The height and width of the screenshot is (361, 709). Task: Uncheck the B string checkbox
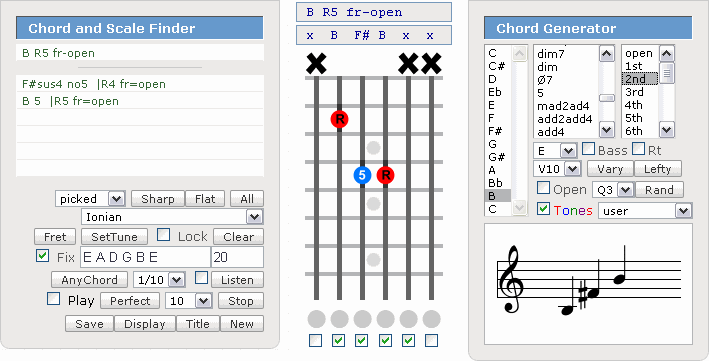pyautogui.click(x=408, y=340)
